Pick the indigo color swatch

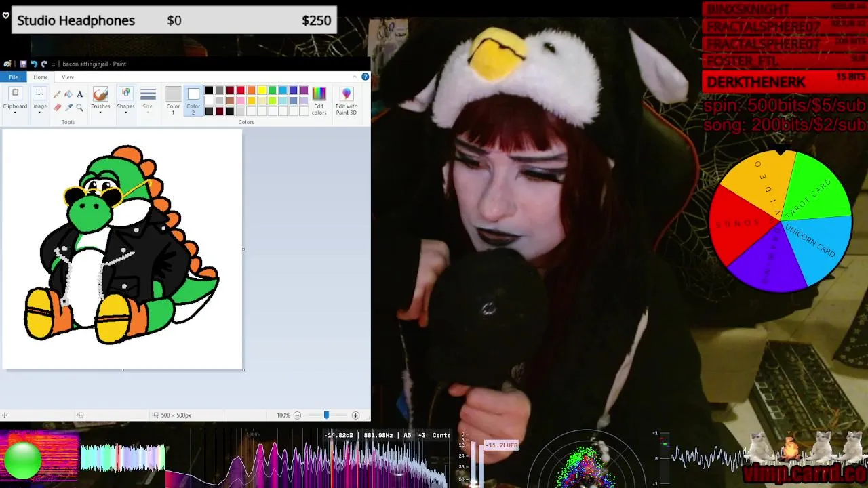point(293,90)
